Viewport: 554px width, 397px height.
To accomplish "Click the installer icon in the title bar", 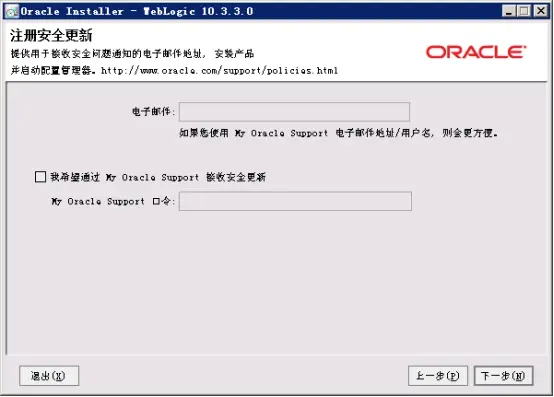I will [x=12, y=11].
